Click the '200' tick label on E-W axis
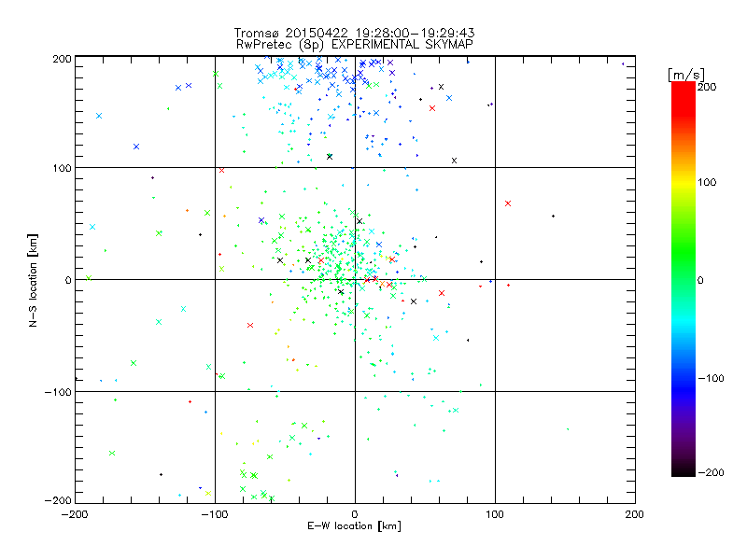Screen dimensions: 747x560 (x=635, y=514)
